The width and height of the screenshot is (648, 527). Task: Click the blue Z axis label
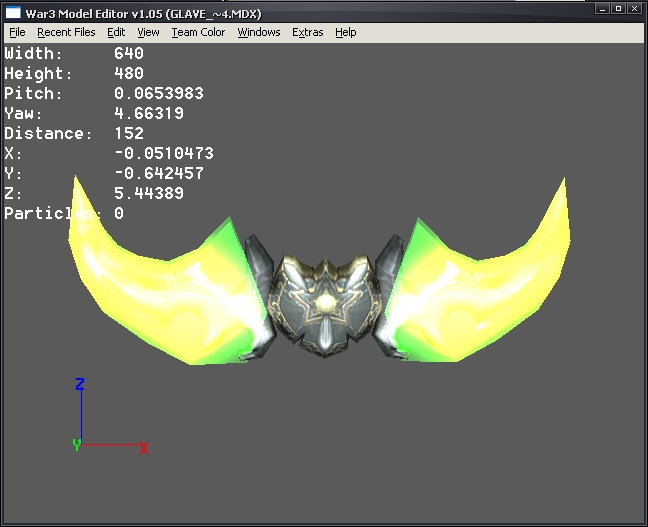[x=80, y=384]
